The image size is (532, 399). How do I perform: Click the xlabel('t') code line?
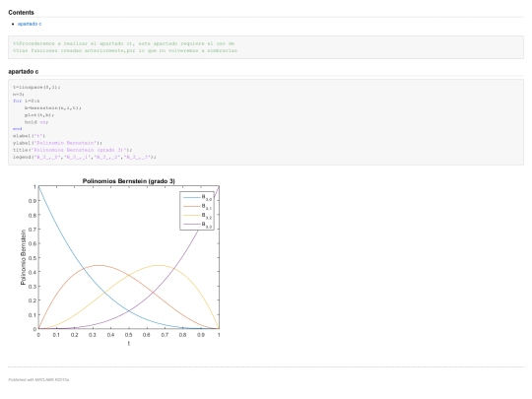click(x=29, y=136)
